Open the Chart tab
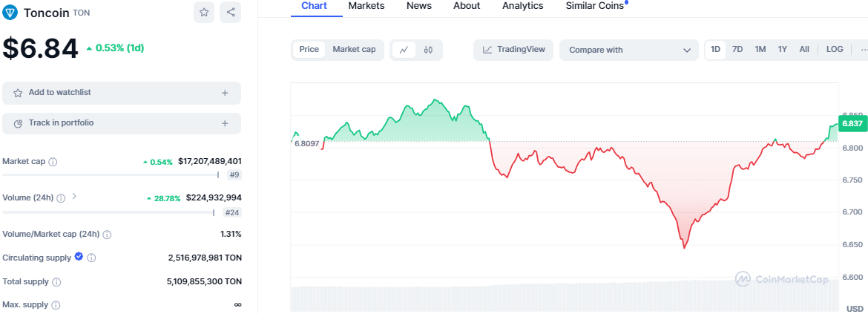868x314 pixels. coord(314,6)
